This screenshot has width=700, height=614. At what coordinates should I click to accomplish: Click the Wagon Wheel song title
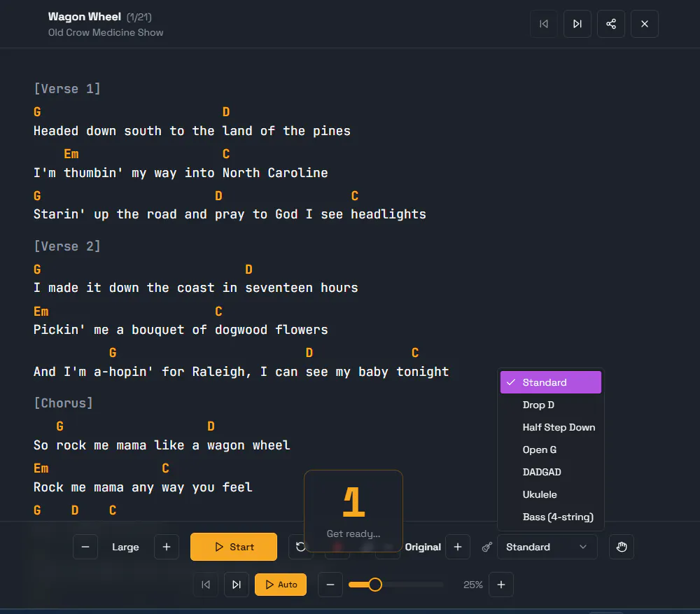click(85, 17)
